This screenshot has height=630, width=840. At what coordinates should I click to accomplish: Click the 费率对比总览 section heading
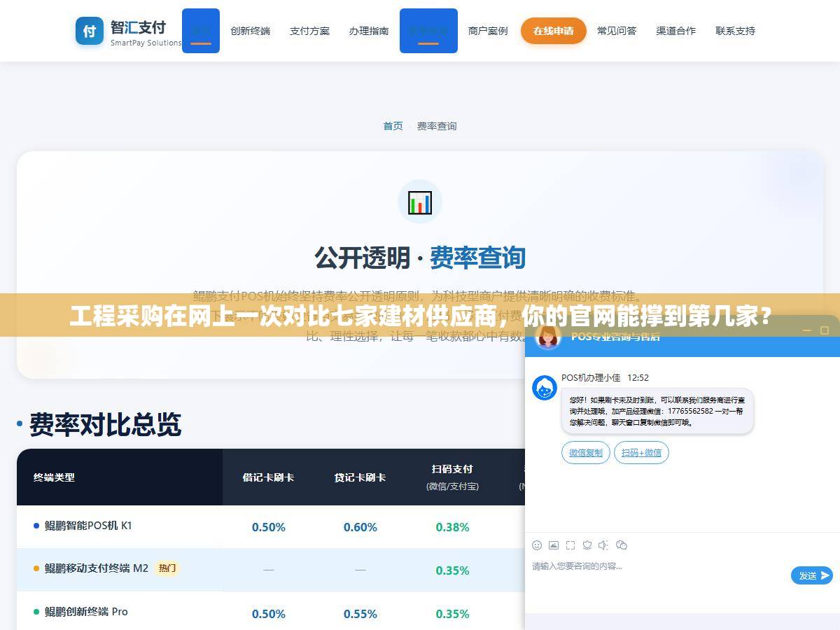[105, 424]
